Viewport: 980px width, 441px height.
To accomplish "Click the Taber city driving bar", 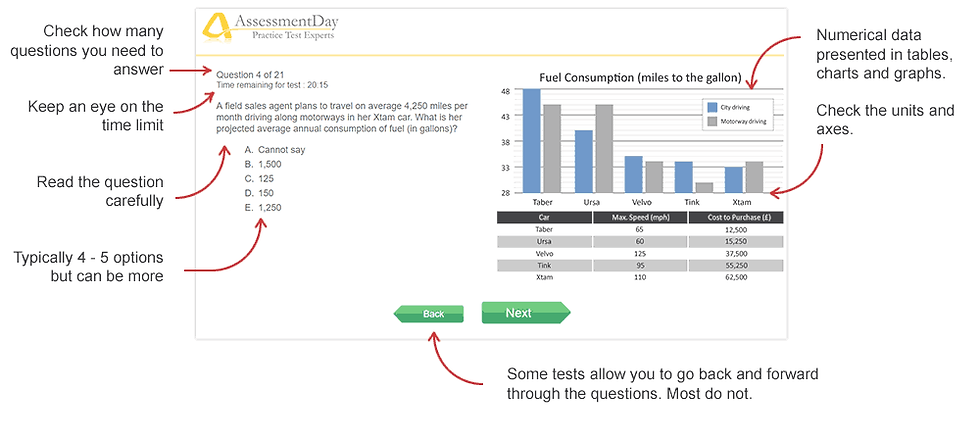I will [x=532, y=140].
